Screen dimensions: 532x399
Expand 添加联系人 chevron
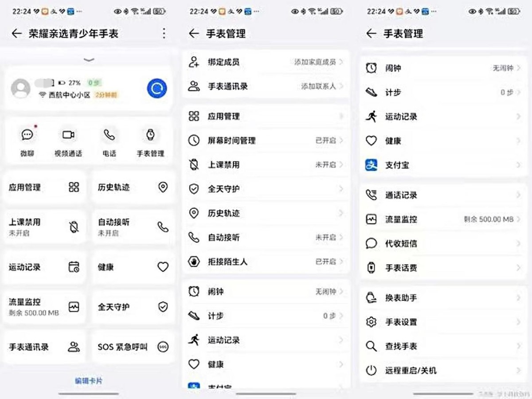tap(341, 86)
